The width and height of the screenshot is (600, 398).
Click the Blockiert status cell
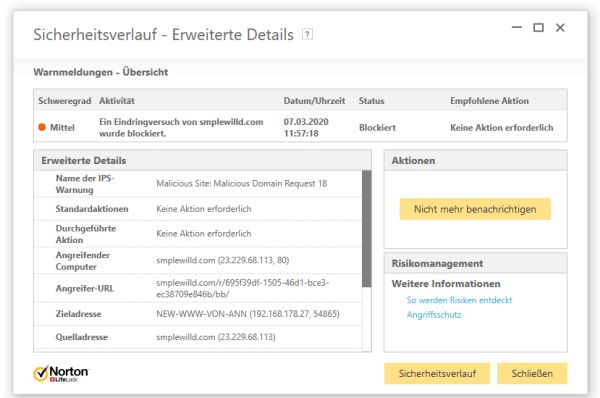tap(377, 127)
